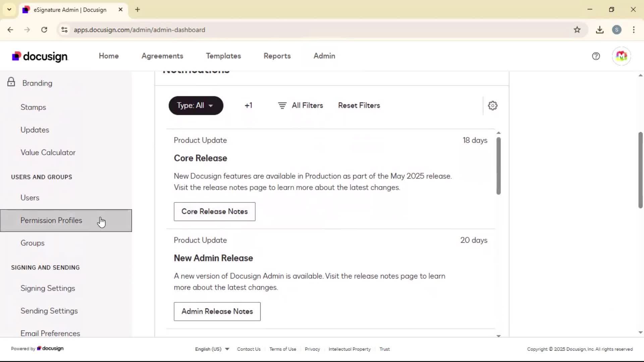
Task: Open Core Release Notes
Action: pyautogui.click(x=214, y=212)
